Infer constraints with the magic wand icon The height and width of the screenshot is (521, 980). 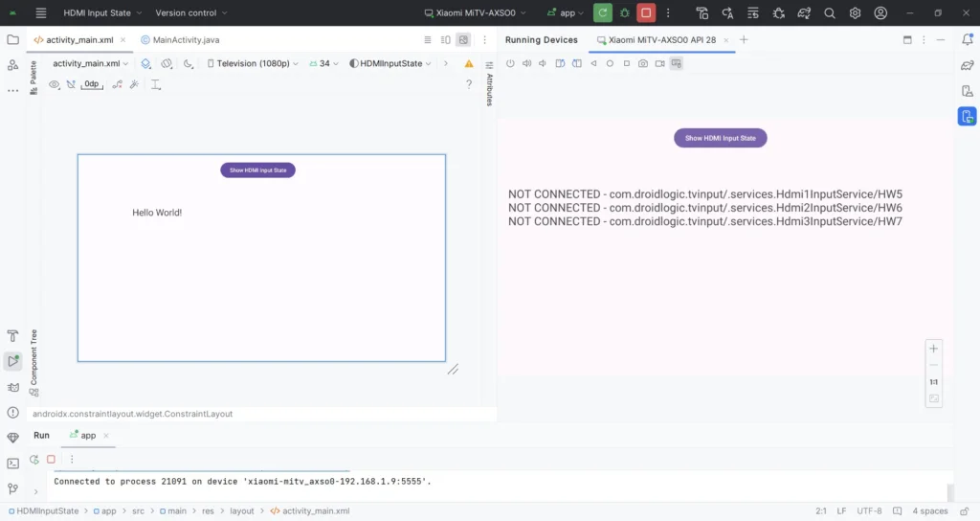134,84
